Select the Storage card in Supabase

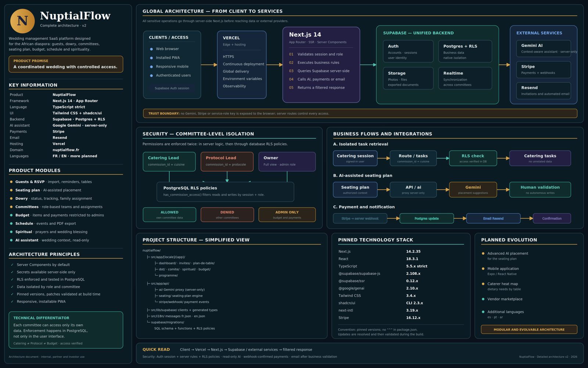[408, 78]
